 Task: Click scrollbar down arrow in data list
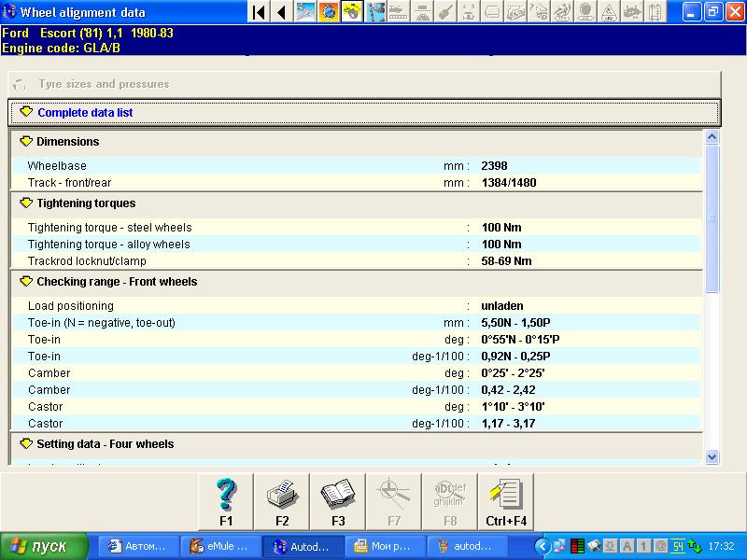[712, 456]
